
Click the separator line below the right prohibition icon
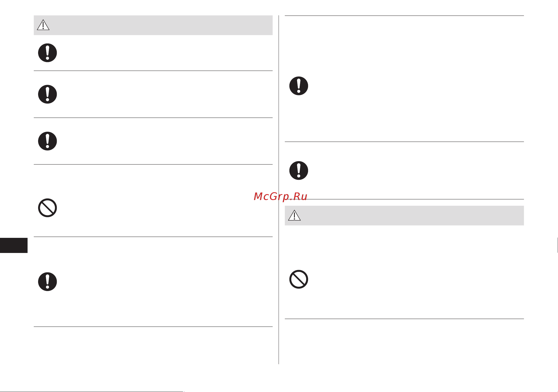404,319
